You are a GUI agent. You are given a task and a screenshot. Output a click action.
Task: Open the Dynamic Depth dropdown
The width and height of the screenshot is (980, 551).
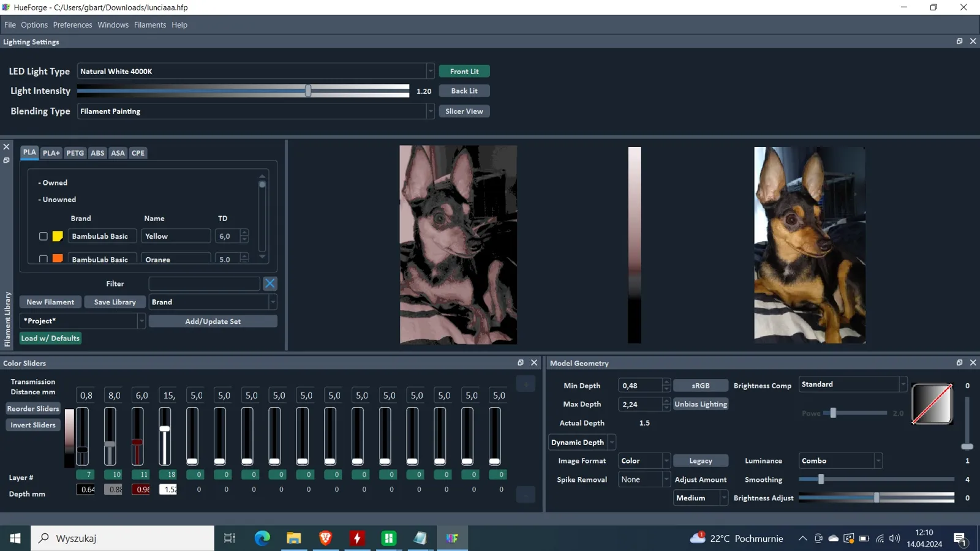coord(582,442)
